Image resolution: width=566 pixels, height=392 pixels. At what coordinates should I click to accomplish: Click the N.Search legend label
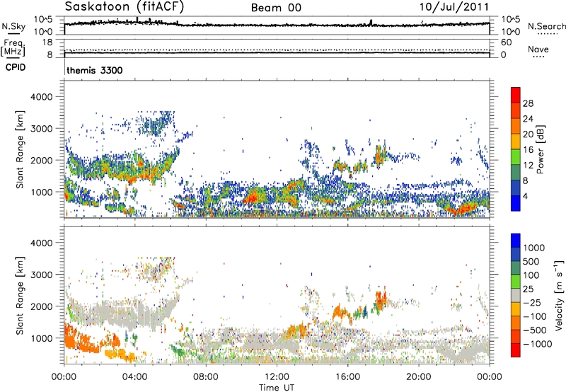[546, 26]
